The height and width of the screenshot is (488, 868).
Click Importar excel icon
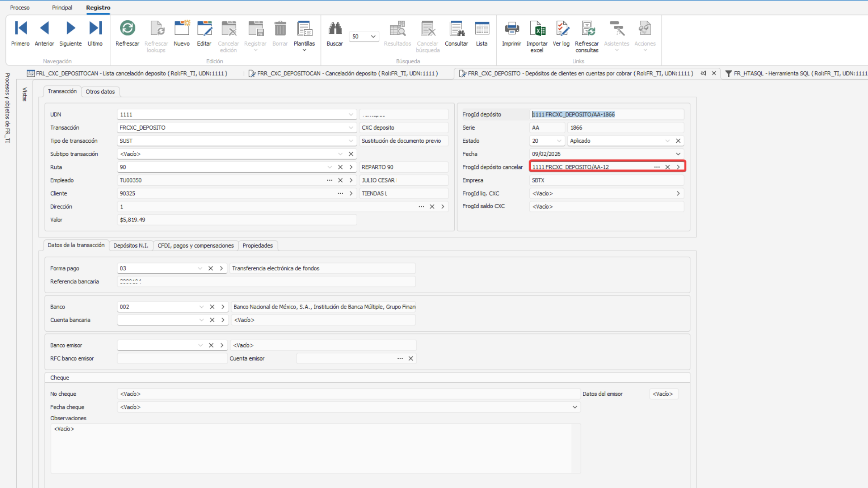(537, 28)
